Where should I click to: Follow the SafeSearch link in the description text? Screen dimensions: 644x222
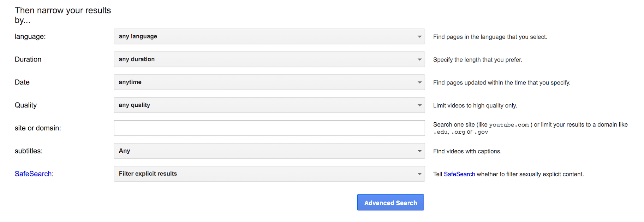coord(459,174)
